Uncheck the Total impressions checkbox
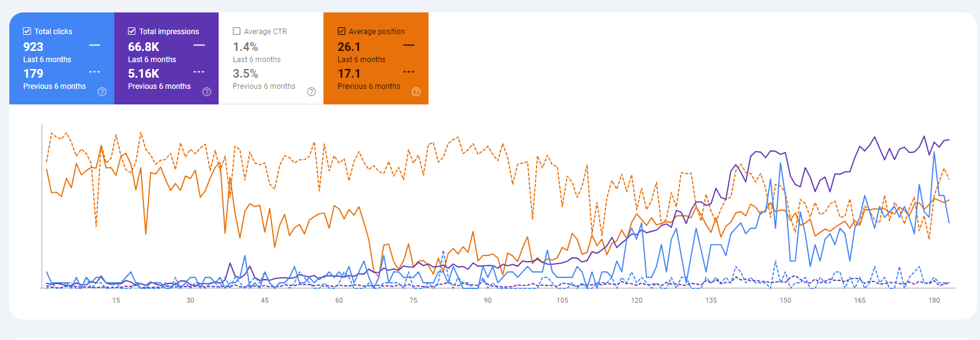The image size is (980, 340). 132,31
